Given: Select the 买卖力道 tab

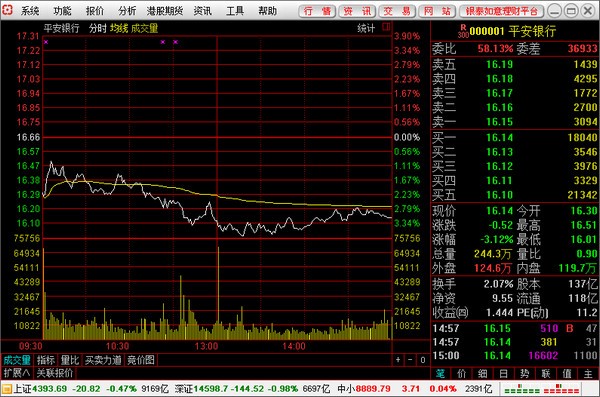Looking at the screenshot, I should [103, 360].
